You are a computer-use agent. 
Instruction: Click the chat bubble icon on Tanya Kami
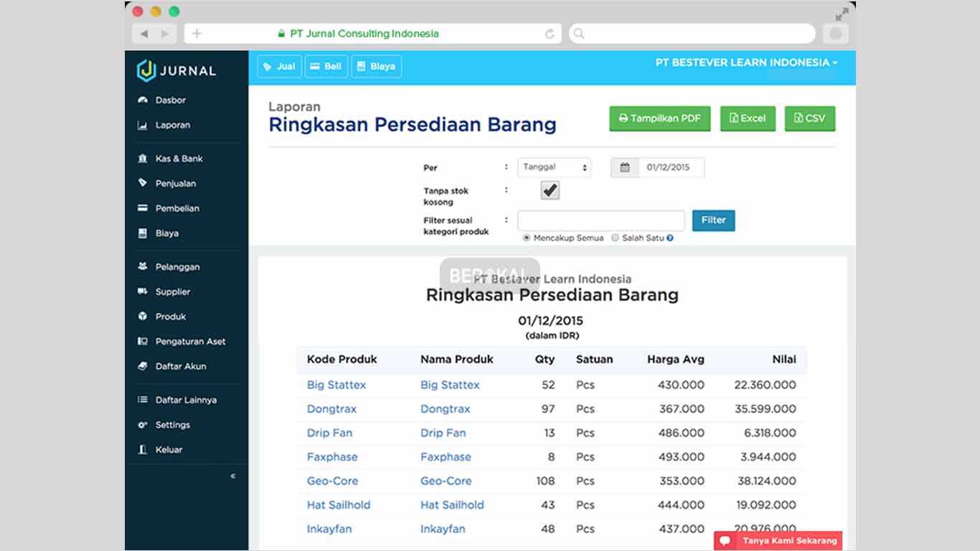725,541
